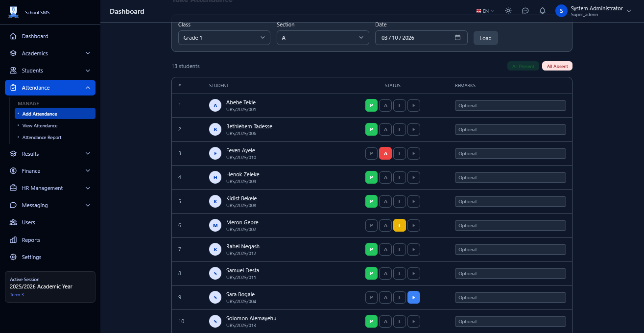The image size is (644, 333).
Task: Click the All Present button
Action: tap(523, 66)
